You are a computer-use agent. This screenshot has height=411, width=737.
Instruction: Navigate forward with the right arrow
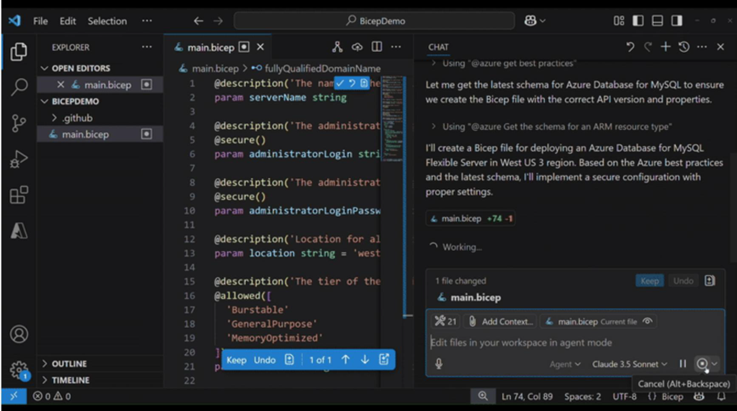219,21
